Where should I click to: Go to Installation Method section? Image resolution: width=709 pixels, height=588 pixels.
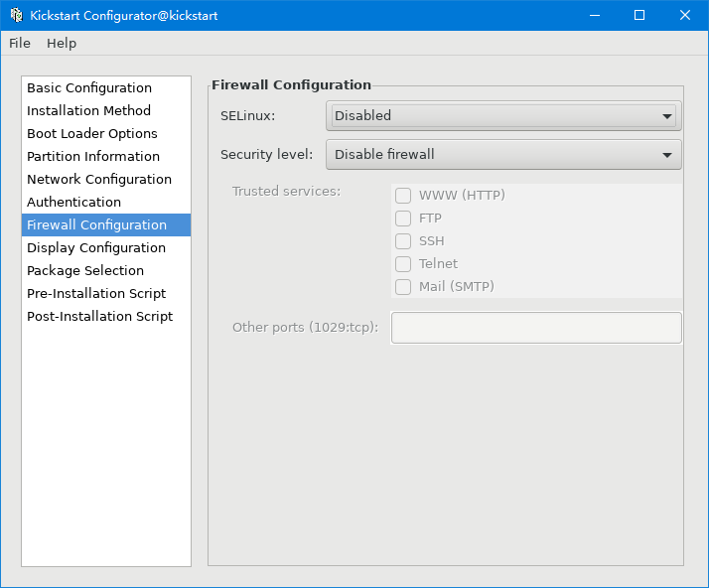coord(106,111)
